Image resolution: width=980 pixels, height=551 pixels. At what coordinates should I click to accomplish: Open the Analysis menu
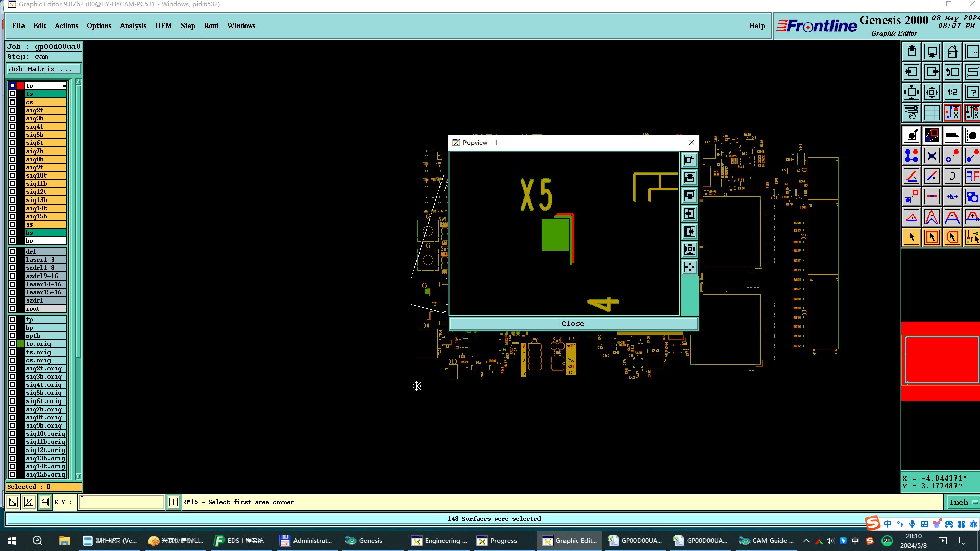[133, 26]
